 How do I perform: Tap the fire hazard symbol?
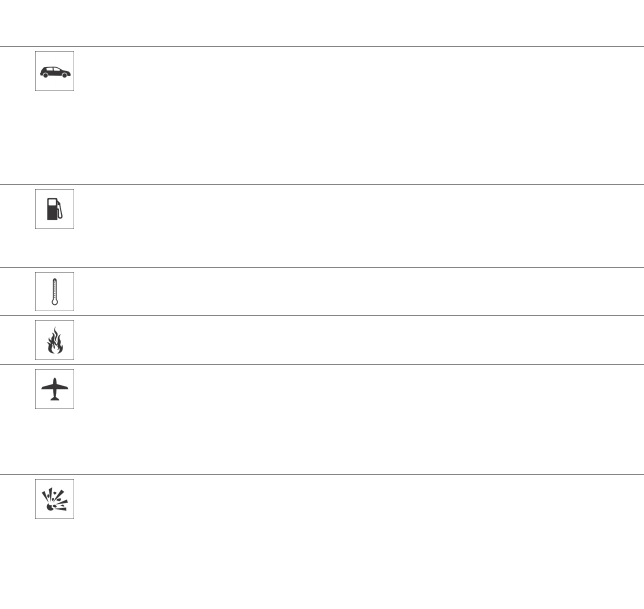point(54,340)
